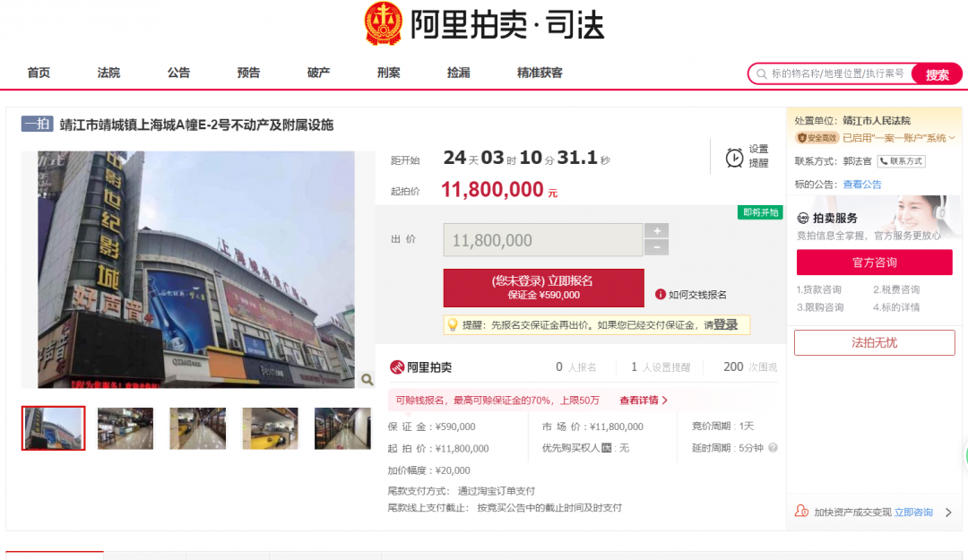
Task: Open the 预告 navigation item
Action: (249, 73)
